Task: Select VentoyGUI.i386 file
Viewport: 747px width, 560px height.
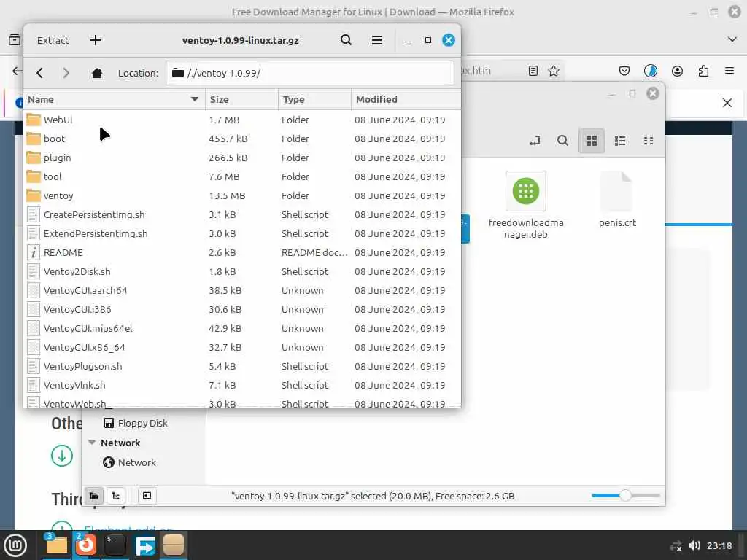Action: 242,309
